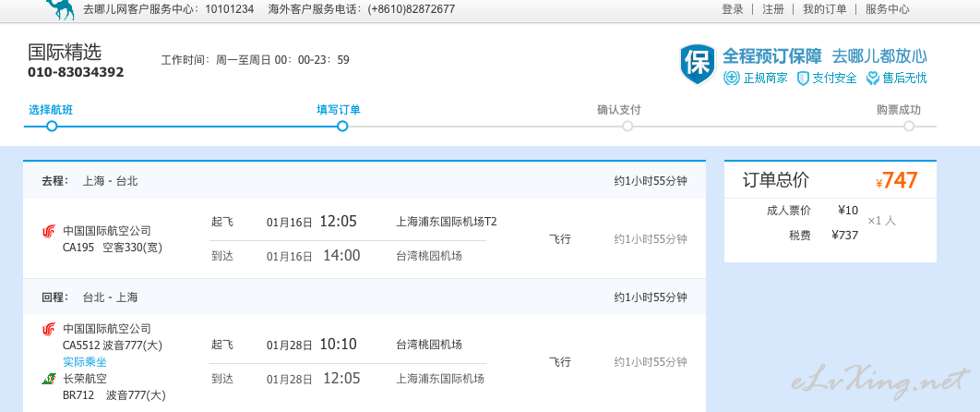
Task: Open 我的订单 my orders menu
Action: coord(824,8)
